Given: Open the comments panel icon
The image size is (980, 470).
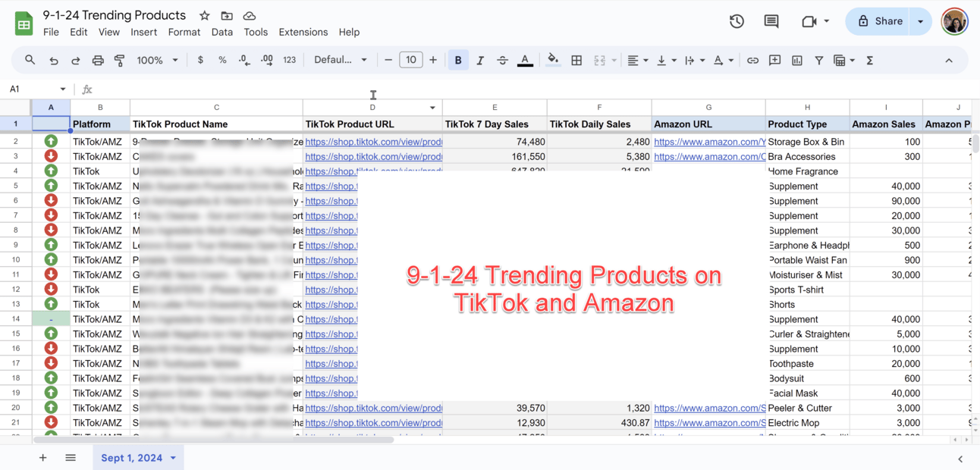Looking at the screenshot, I should click(x=771, y=21).
